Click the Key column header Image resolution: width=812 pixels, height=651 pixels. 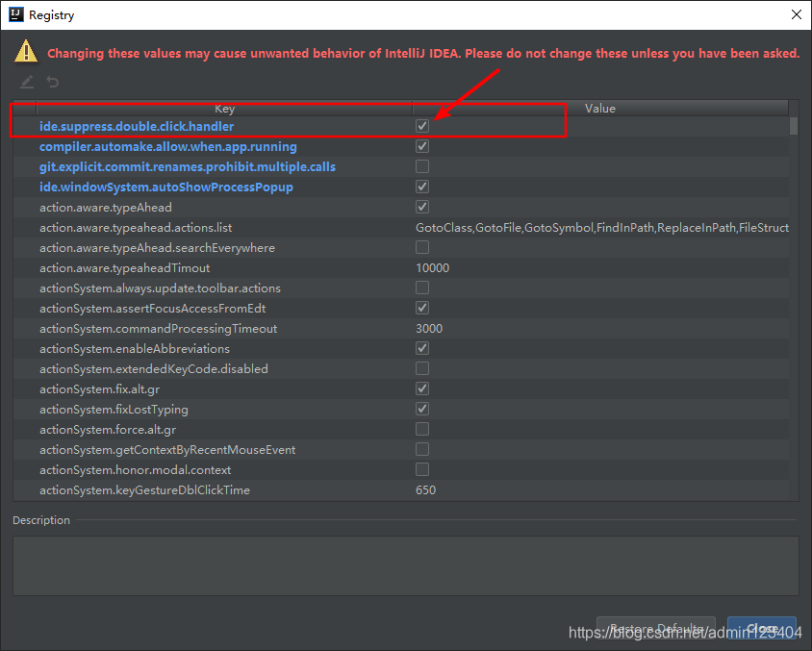coord(224,108)
